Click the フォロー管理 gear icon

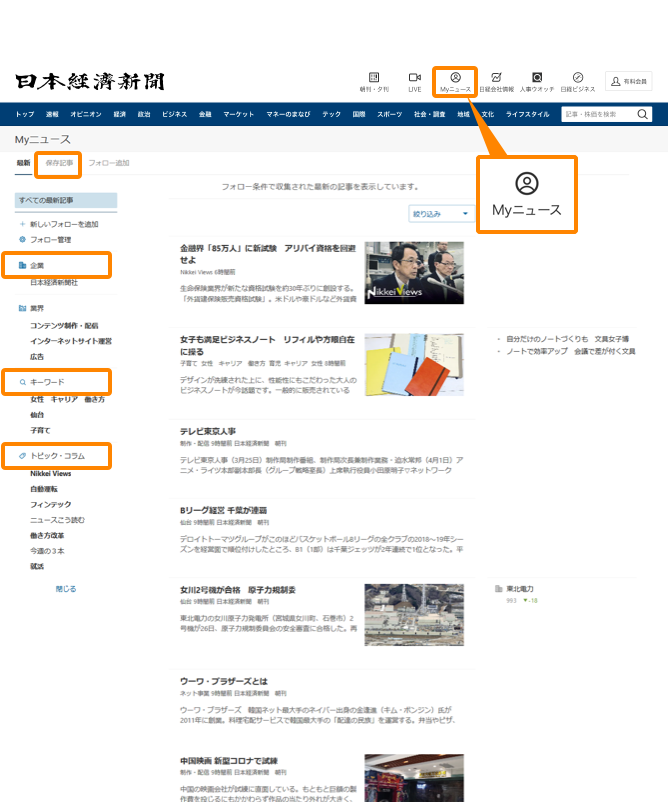click(22, 240)
